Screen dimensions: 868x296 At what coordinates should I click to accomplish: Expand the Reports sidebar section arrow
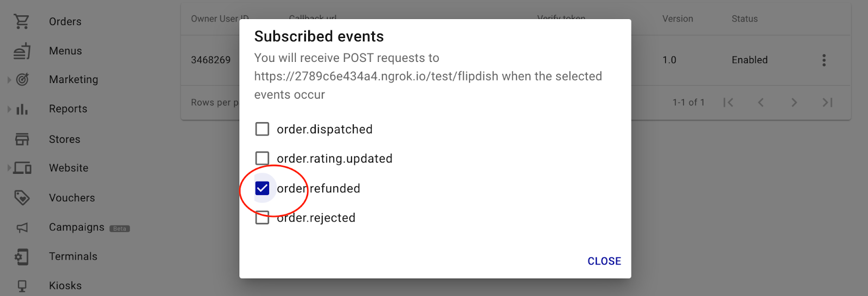point(9,109)
